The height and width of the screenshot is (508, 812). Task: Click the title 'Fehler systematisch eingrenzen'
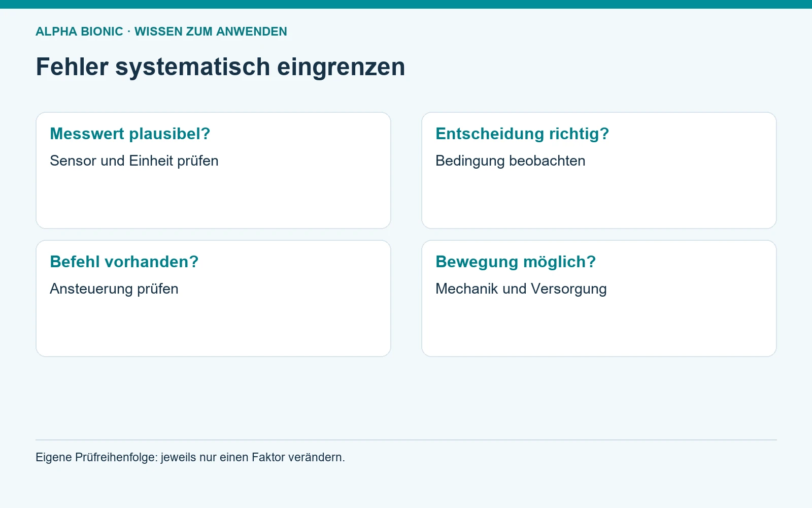220,67
